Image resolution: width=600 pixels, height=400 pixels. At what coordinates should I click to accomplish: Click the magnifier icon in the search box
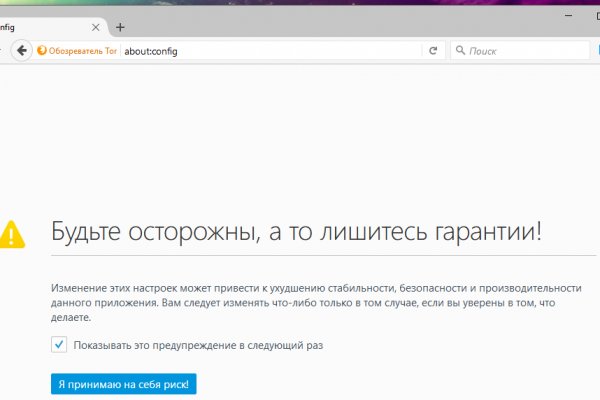460,50
